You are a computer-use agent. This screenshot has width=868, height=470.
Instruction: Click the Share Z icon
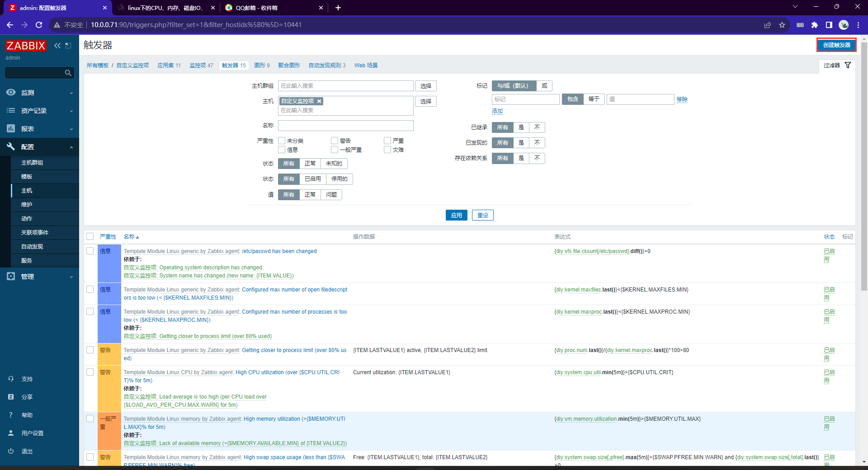coord(11,397)
